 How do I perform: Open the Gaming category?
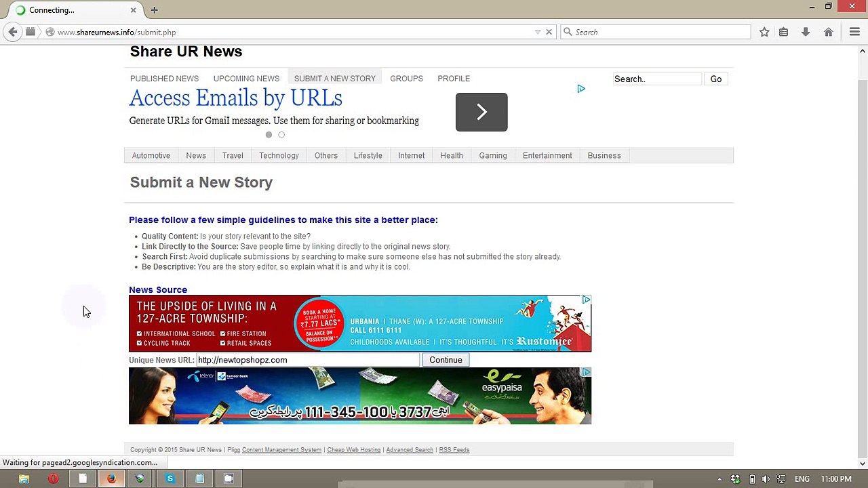coord(493,156)
